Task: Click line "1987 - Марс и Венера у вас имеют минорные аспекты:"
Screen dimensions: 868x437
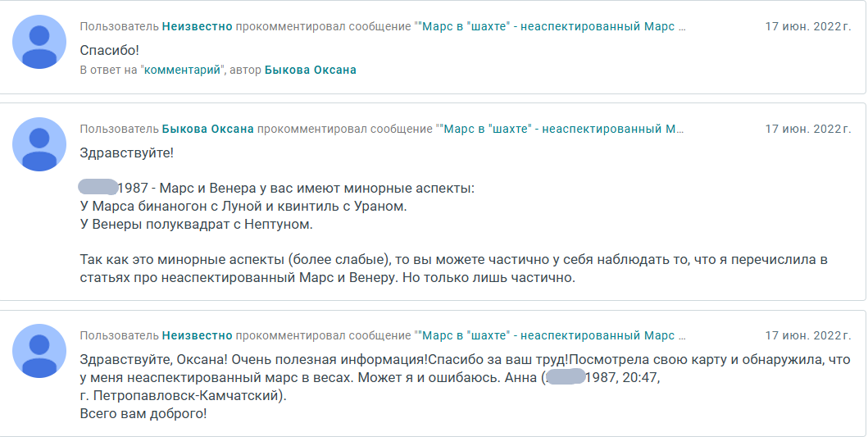Action: [x=296, y=189]
